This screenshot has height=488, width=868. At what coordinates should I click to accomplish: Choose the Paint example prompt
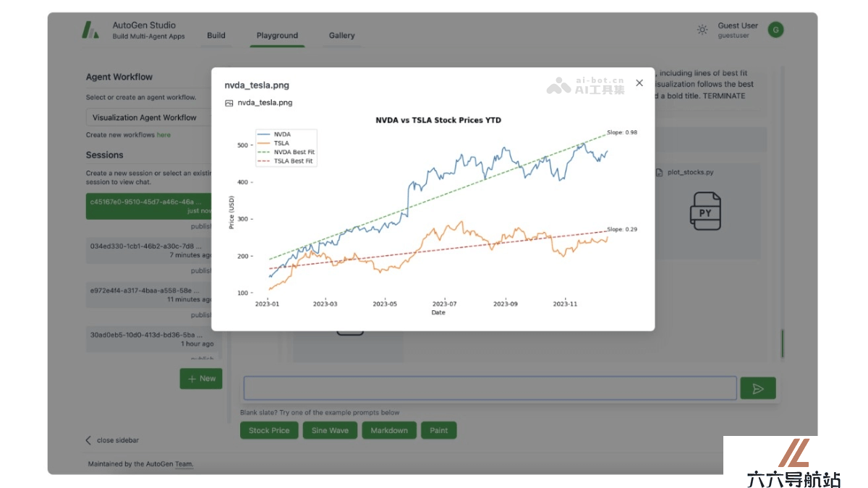coord(439,430)
